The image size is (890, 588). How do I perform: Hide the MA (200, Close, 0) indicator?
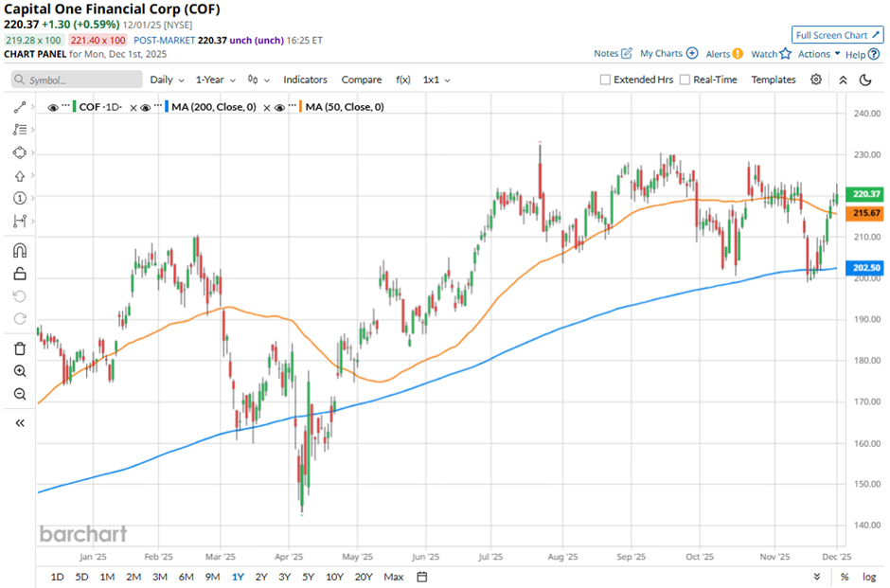145,107
